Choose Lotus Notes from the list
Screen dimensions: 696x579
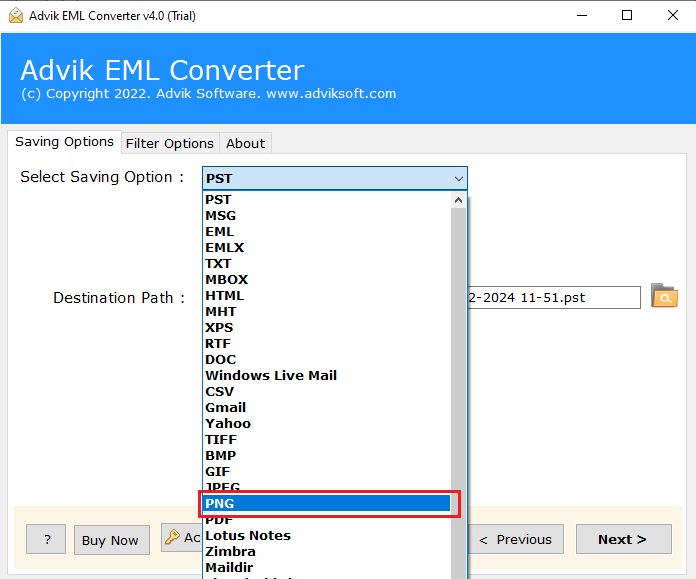coord(327,535)
